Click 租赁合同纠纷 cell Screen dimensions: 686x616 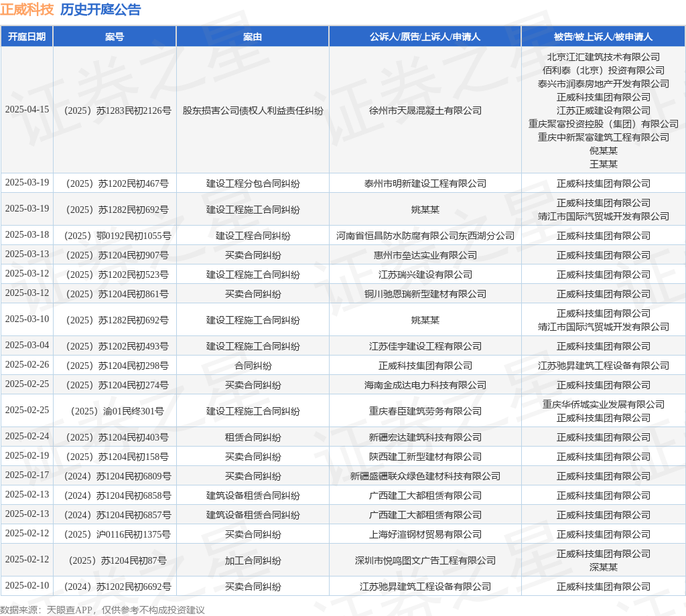pos(253,438)
